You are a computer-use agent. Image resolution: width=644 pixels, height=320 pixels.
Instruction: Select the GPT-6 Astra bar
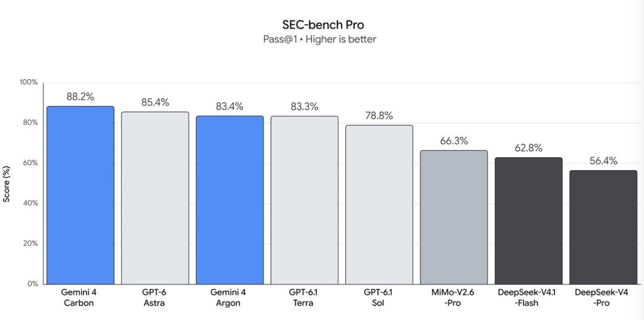155,198
